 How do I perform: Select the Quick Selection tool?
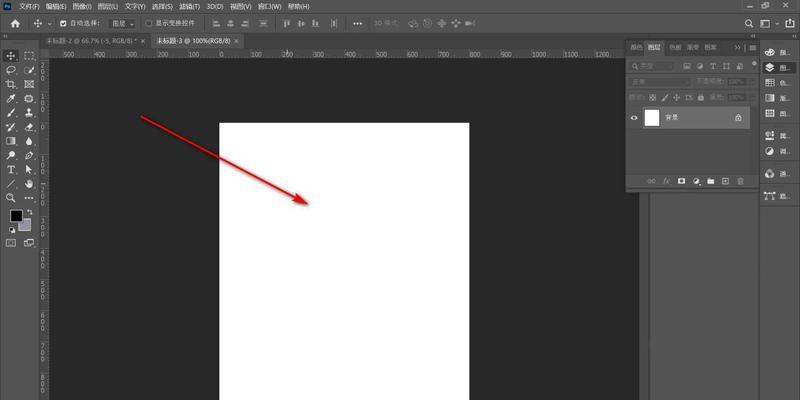(29, 70)
